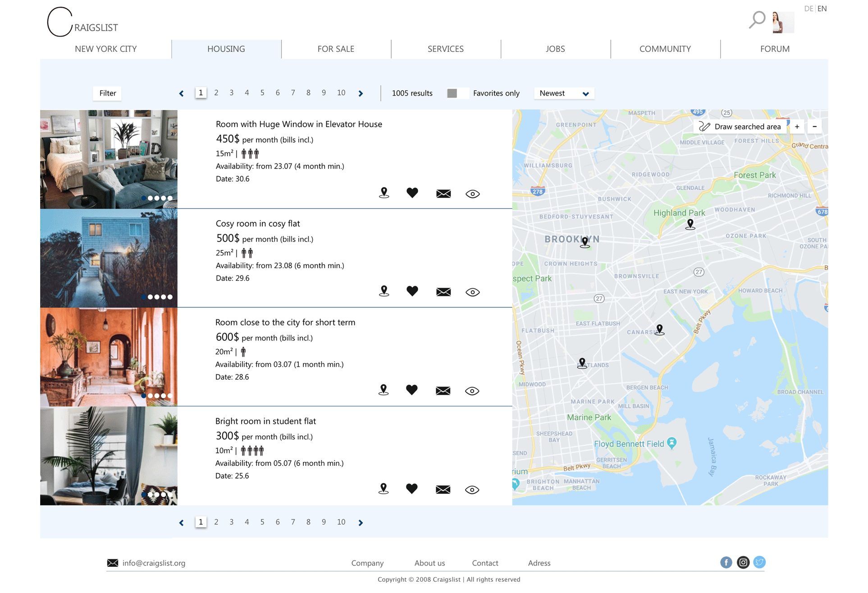Open the Contact footer link

click(485, 563)
